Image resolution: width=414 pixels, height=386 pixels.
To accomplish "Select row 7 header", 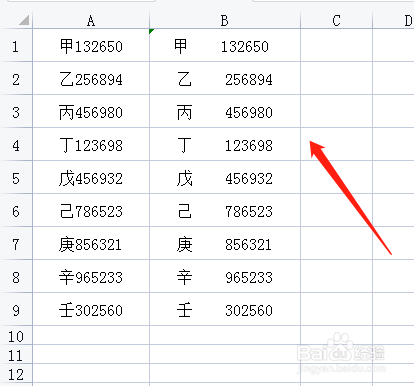I will [16, 243].
